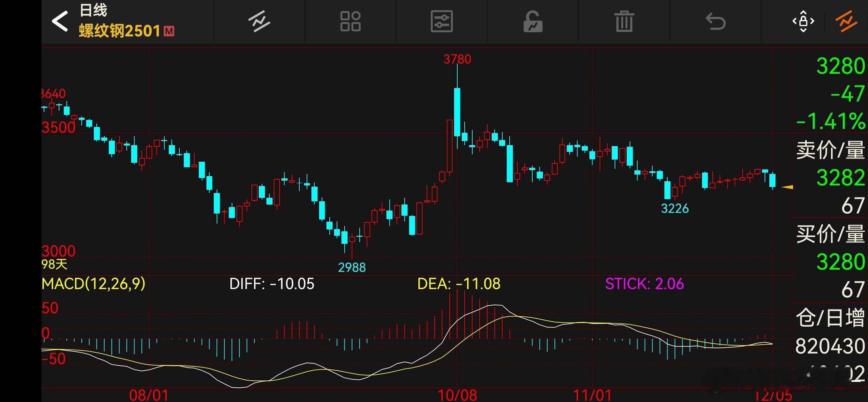Toggle the drawing lock icon
The width and height of the screenshot is (868, 402).
533,21
